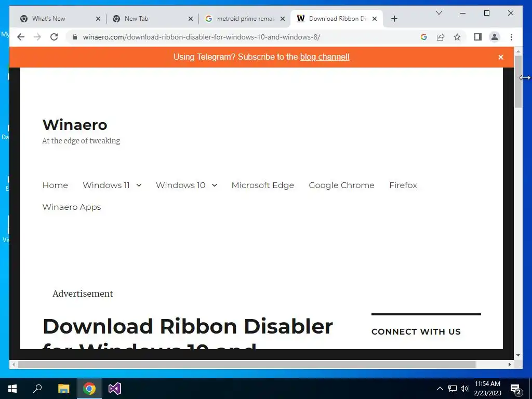The height and width of the screenshot is (399, 532).
Task: Click the Winaero site title
Action: (75, 125)
